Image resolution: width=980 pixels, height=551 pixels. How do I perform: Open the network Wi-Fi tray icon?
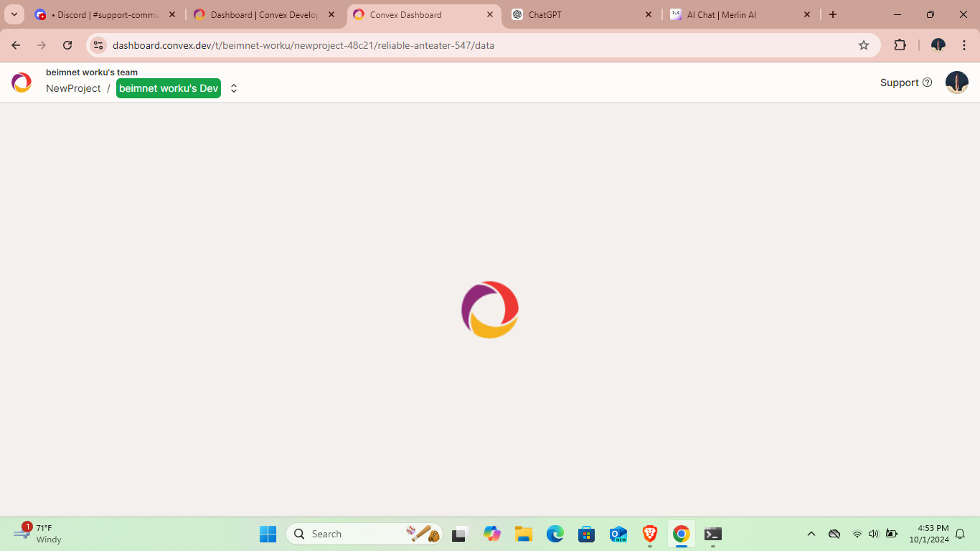(x=857, y=534)
